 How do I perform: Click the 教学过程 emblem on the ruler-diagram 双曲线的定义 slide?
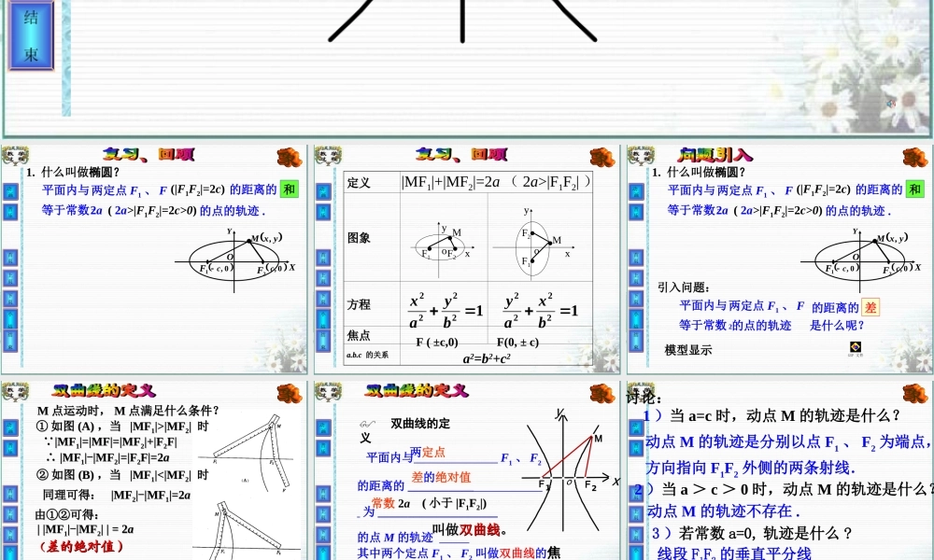(16, 392)
